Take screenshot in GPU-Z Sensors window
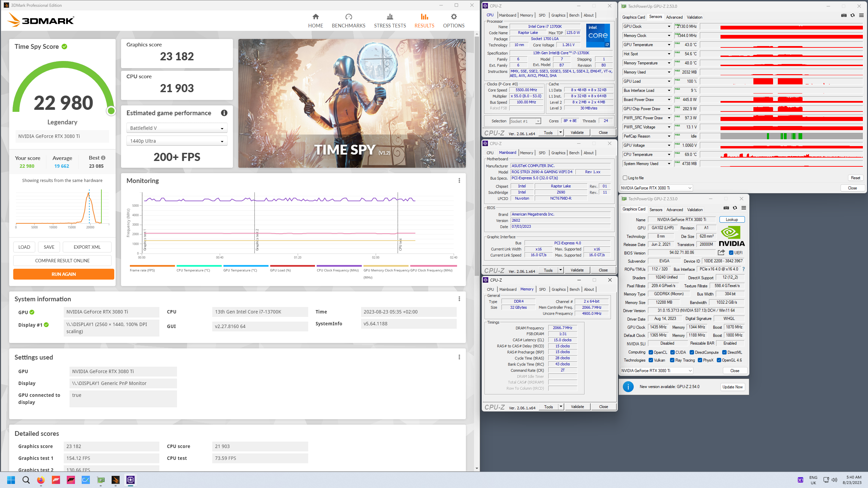 pyautogui.click(x=844, y=16)
